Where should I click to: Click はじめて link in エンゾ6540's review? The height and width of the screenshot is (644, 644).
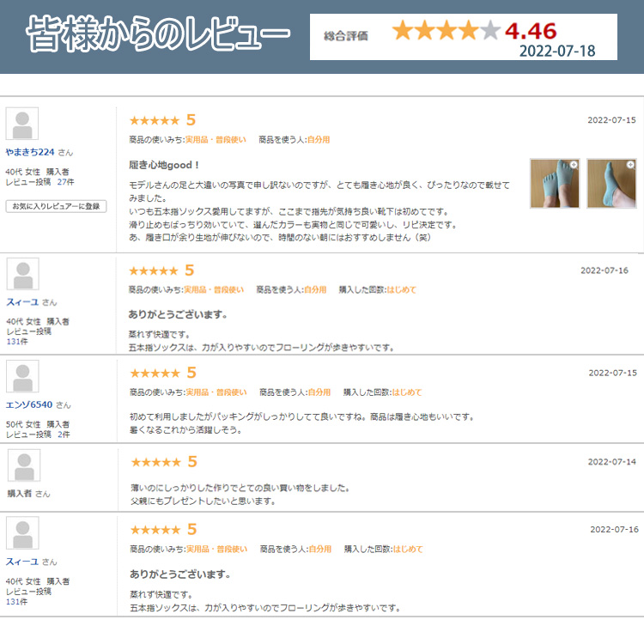click(x=407, y=392)
